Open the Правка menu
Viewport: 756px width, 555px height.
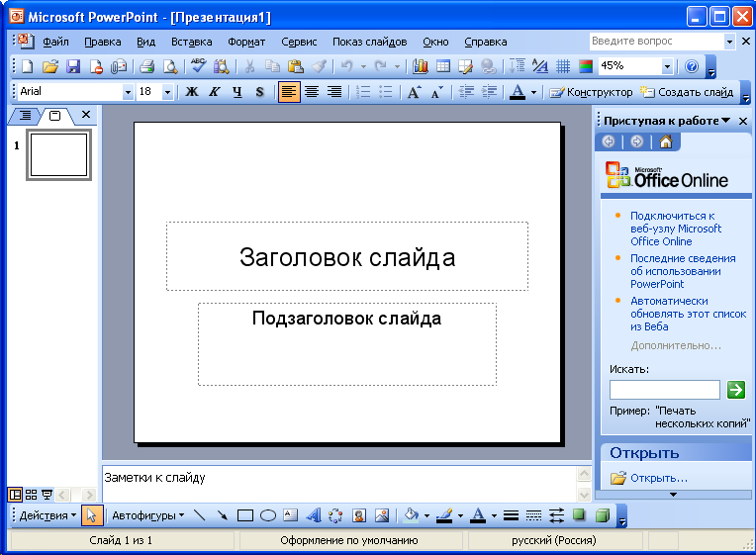point(103,42)
